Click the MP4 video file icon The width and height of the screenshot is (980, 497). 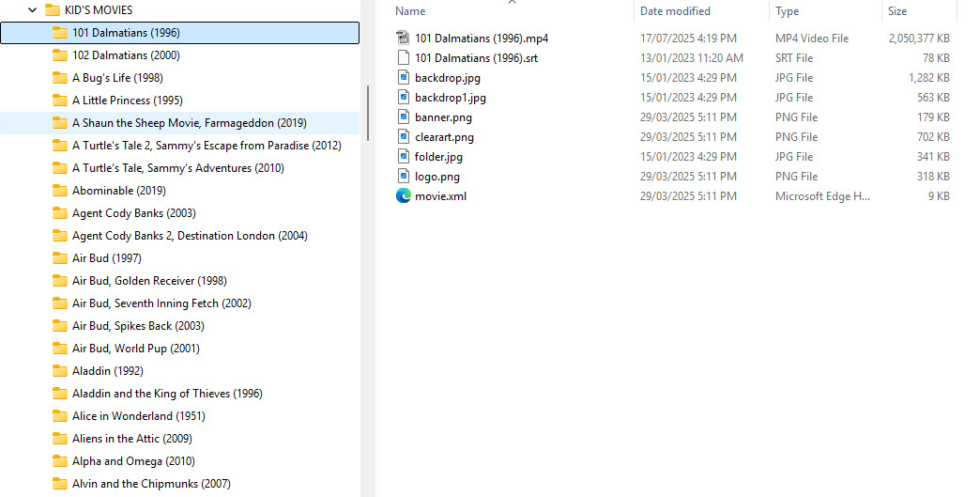point(403,38)
